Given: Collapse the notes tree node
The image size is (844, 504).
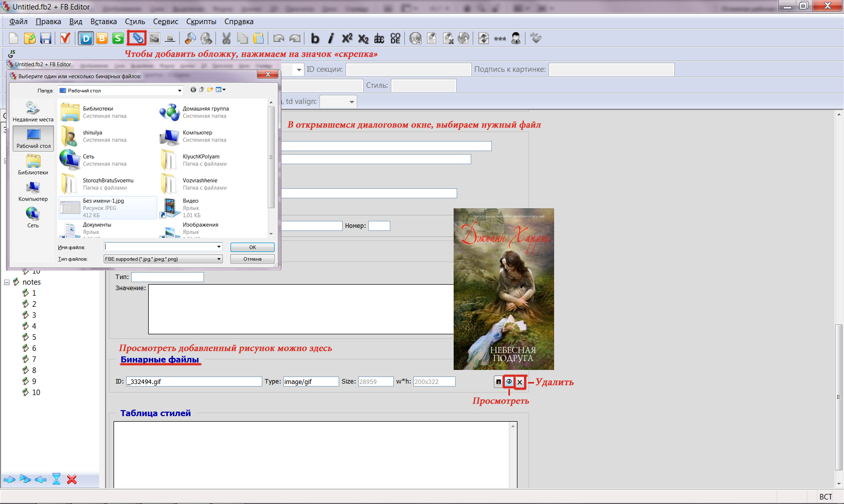Looking at the screenshot, I should pos(7,282).
